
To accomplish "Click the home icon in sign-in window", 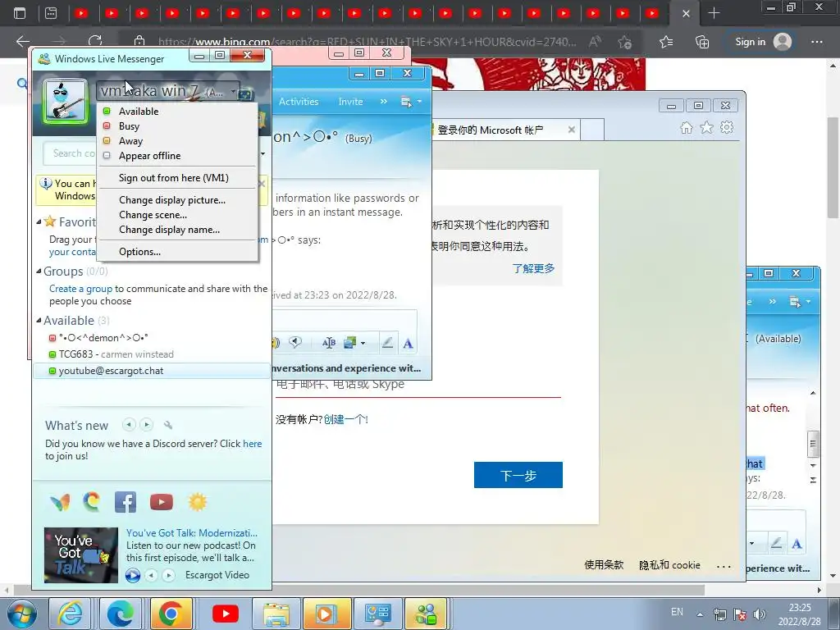I will click(687, 127).
